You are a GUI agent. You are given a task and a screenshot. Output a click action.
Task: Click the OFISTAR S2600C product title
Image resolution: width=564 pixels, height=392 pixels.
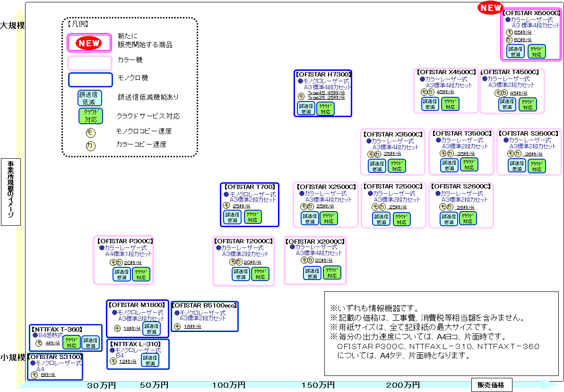[461, 187]
